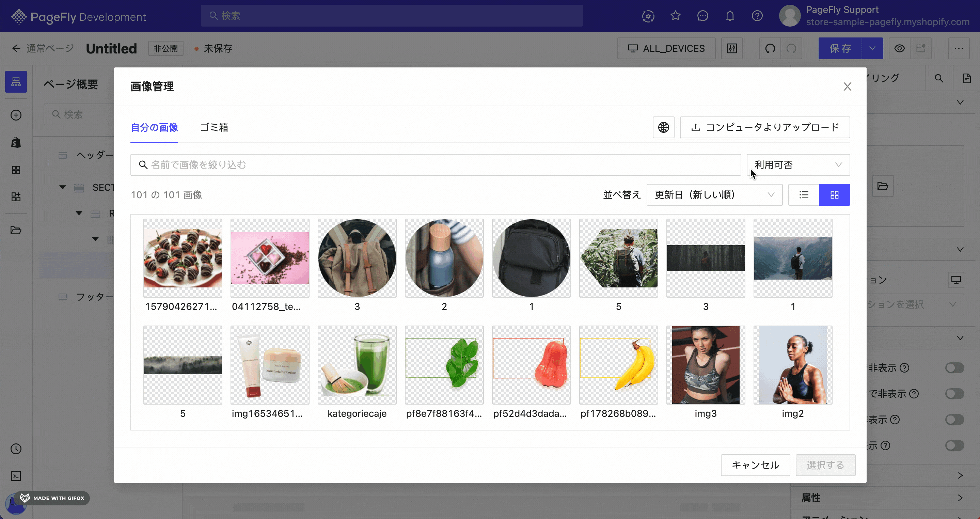
Task: Open the version history clock icon
Action: (16, 449)
